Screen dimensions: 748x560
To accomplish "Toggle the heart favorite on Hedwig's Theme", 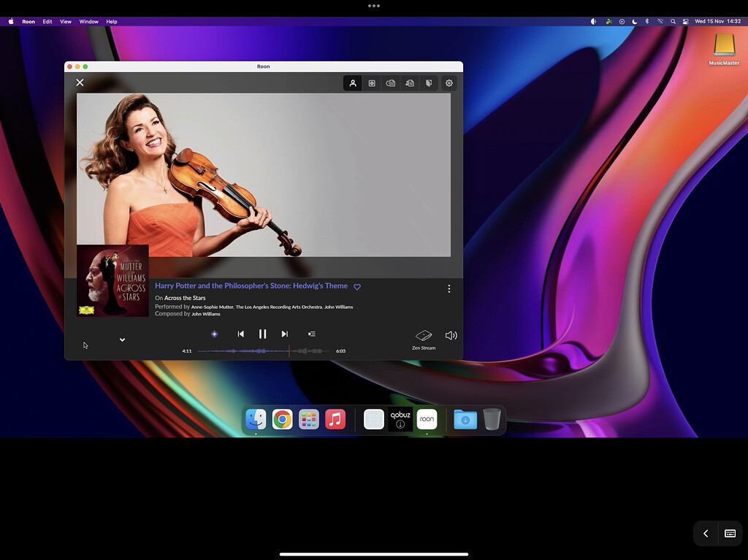I will pyautogui.click(x=357, y=286).
